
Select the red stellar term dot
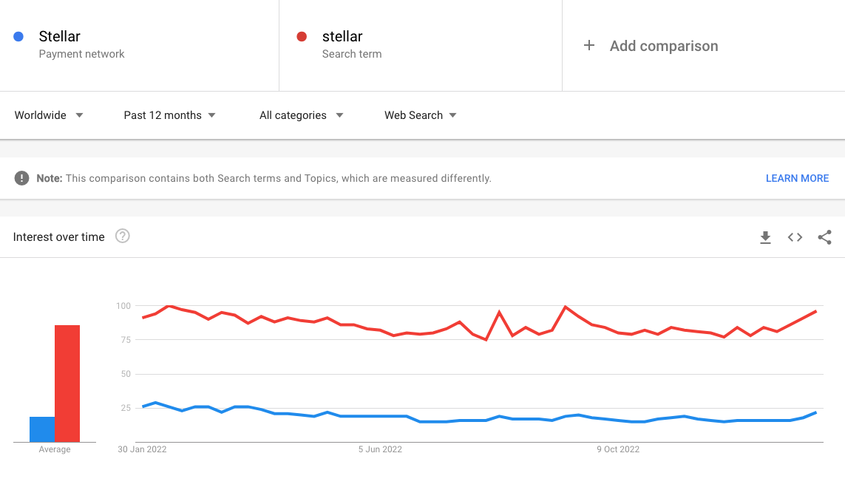pos(302,37)
